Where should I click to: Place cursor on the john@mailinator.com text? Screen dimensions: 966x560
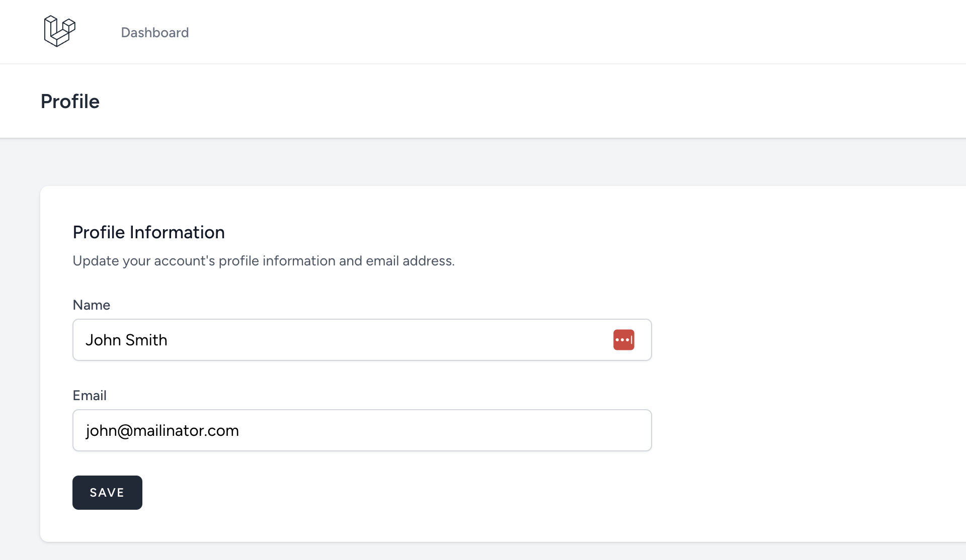[x=162, y=431]
